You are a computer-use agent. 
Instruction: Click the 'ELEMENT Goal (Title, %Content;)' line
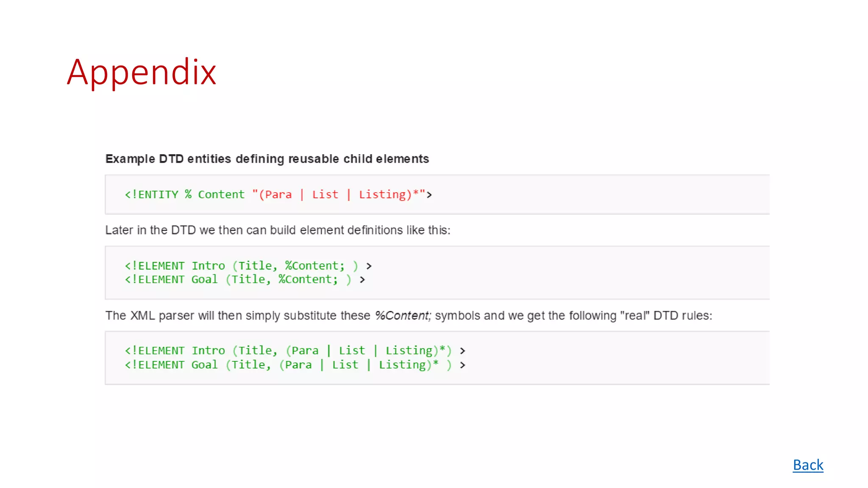tap(245, 280)
